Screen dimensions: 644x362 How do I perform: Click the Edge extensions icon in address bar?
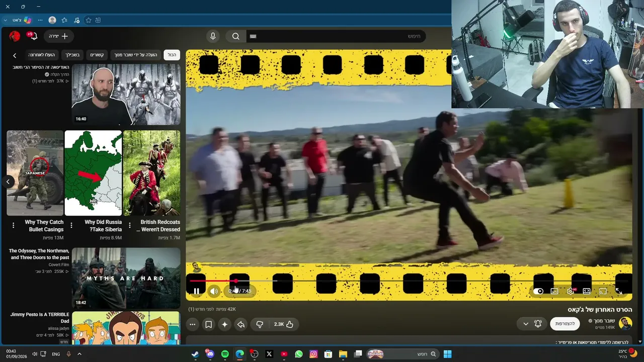pyautogui.click(x=98, y=20)
